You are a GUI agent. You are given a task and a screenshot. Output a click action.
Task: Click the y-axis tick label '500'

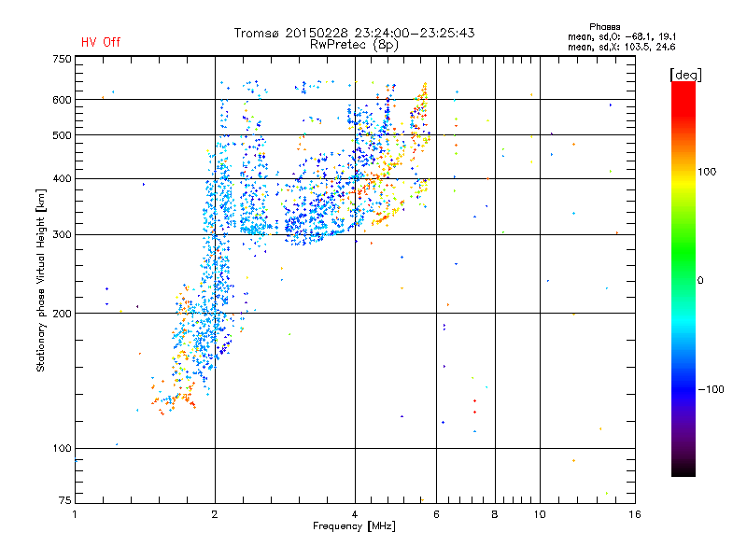[62, 135]
